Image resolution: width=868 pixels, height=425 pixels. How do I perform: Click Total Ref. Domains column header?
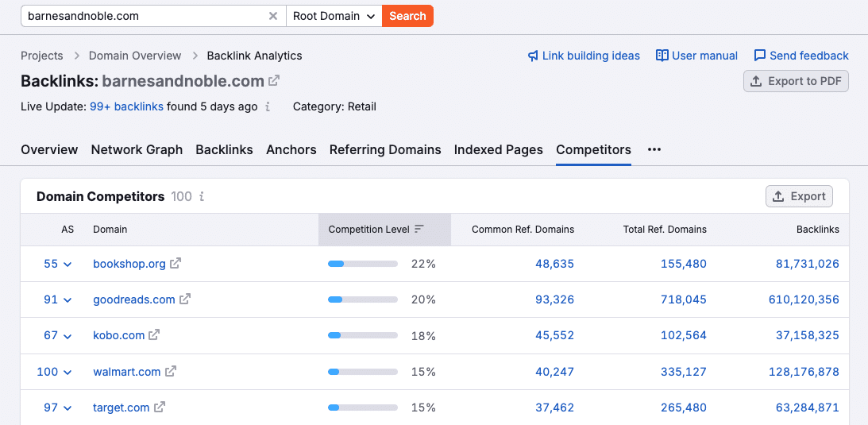[x=665, y=229]
